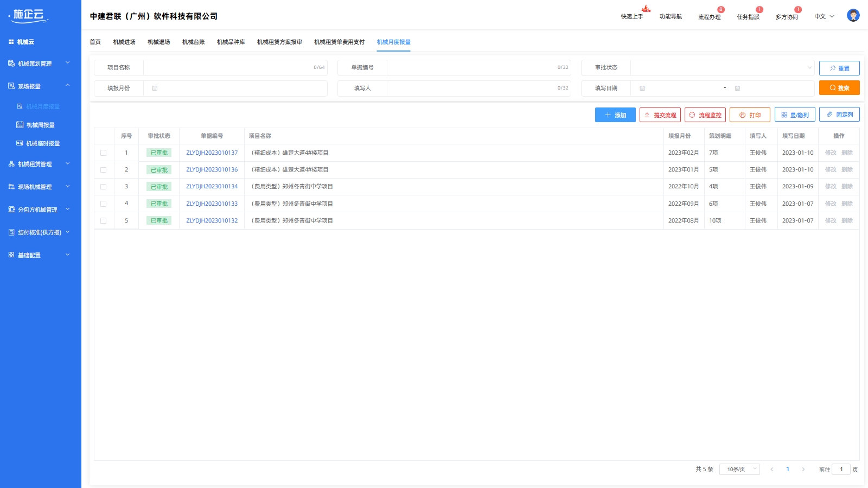Check the checkbox for row 1
868x488 pixels.
103,153
